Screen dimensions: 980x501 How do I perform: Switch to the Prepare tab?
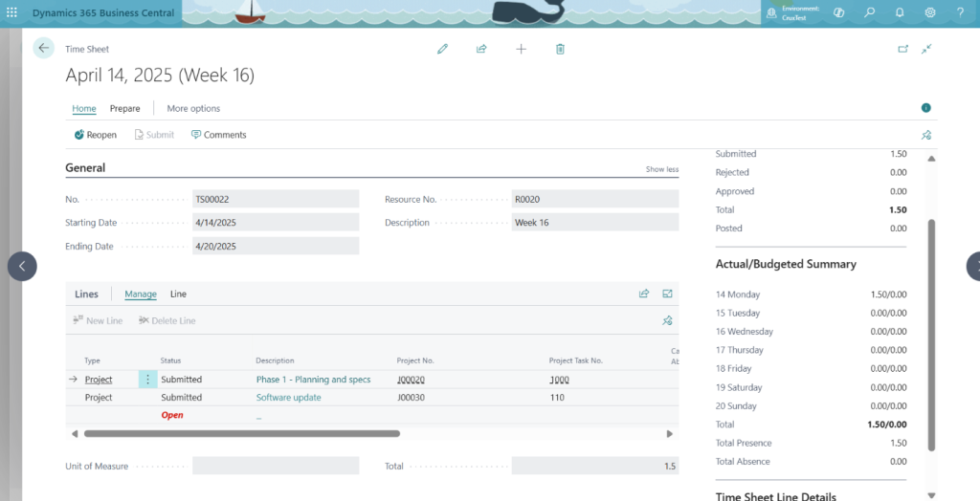click(x=124, y=108)
